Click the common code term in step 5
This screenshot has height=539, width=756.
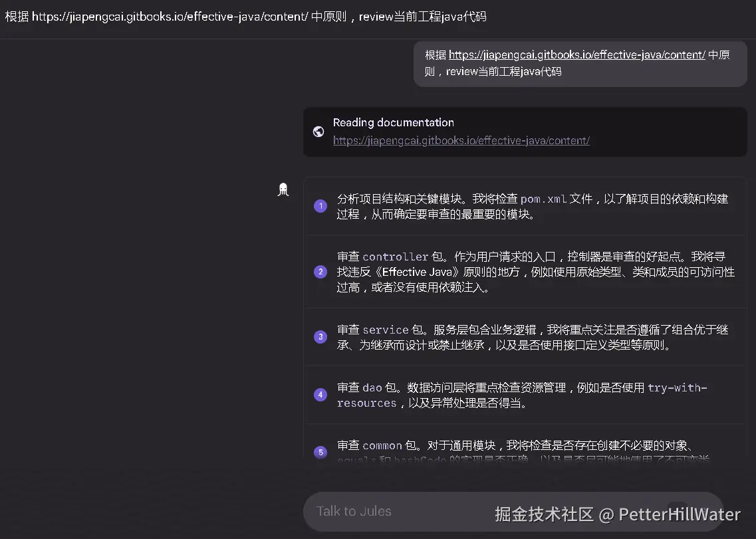click(x=382, y=445)
